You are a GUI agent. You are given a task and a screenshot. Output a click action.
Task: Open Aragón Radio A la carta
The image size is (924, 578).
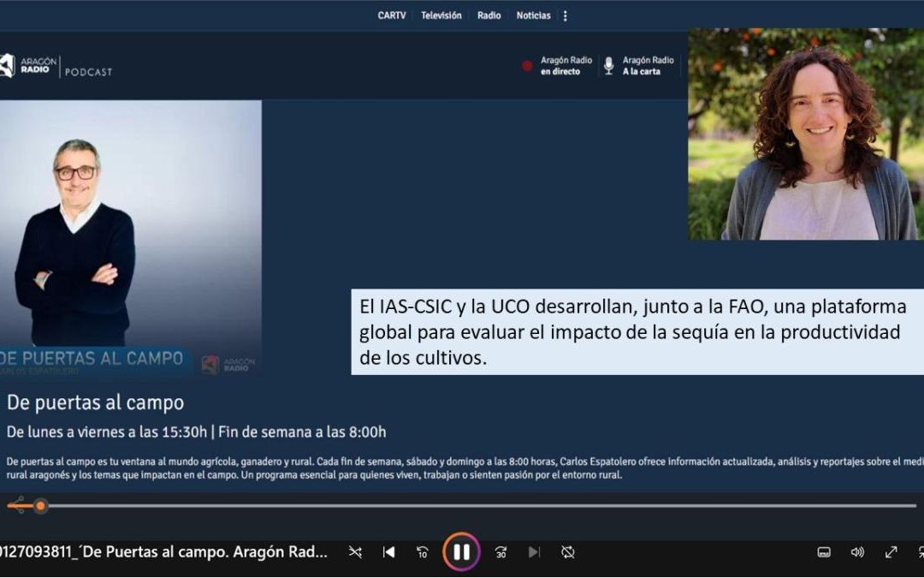click(x=649, y=65)
